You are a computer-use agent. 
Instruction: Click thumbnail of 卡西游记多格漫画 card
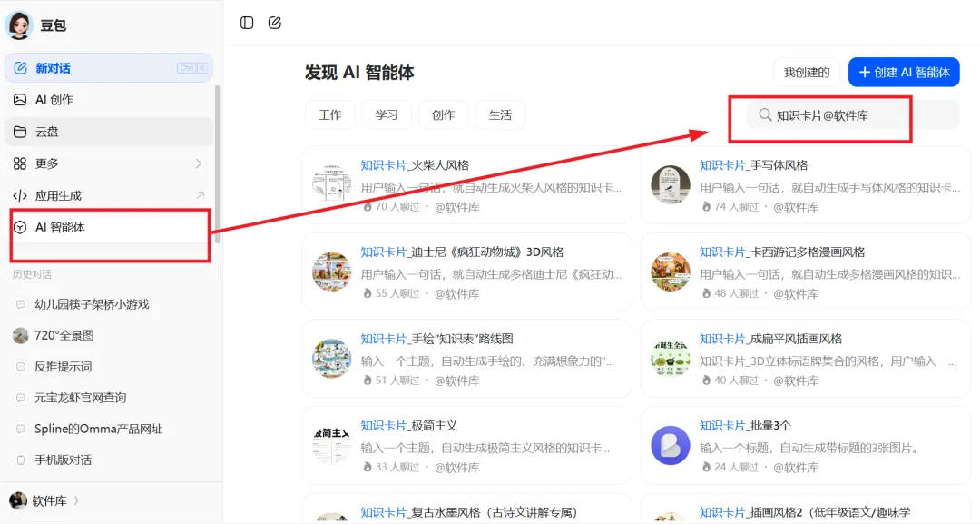click(x=671, y=272)
